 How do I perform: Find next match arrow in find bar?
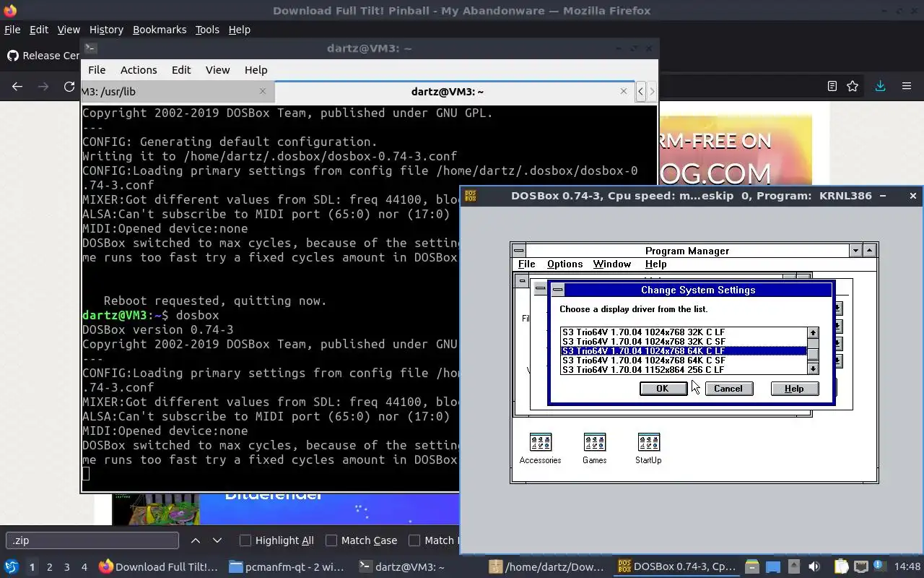pos(217,540)
